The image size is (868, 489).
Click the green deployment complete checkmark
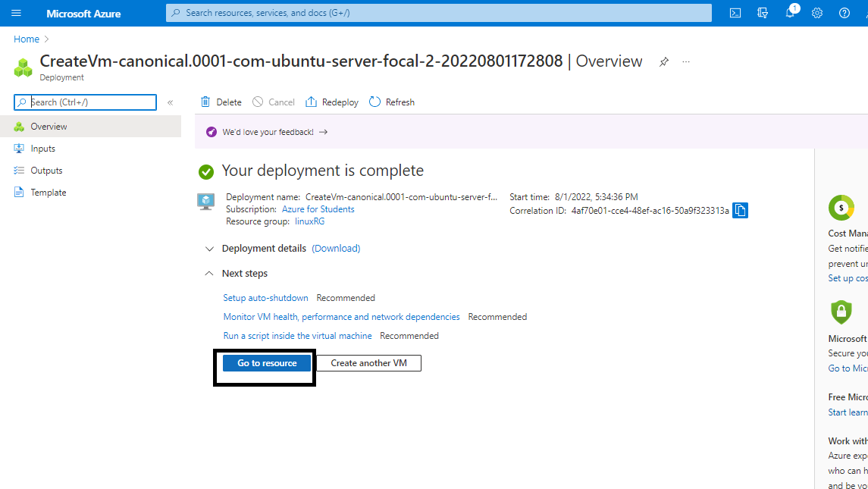pyautogui.click(x=206, y=172)
